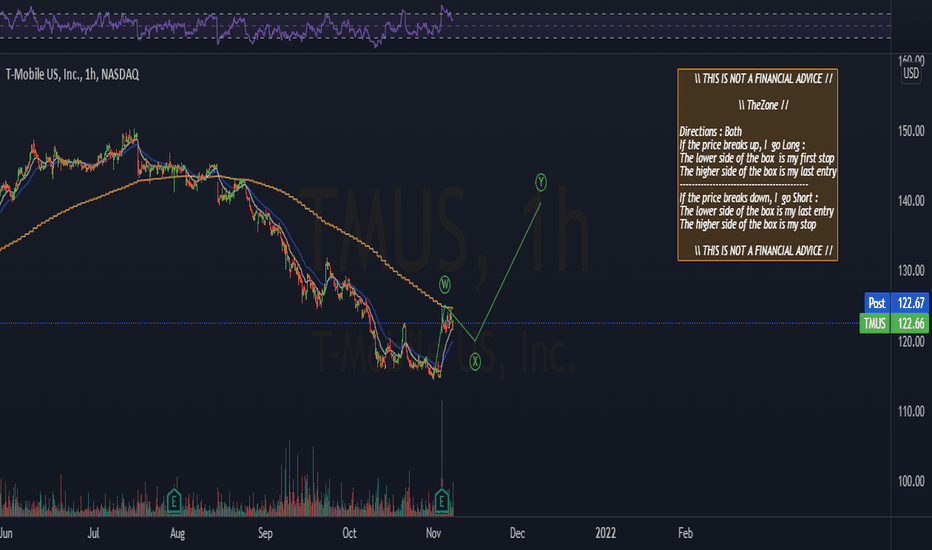The image size is (932, 550).
Task: Click 'If the price breaks down' line
Action: (x=748, y=198)
